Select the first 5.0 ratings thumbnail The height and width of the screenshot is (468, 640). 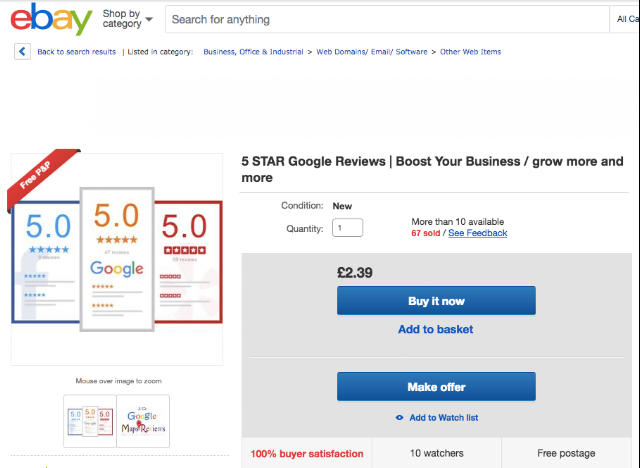pos(90,421)
